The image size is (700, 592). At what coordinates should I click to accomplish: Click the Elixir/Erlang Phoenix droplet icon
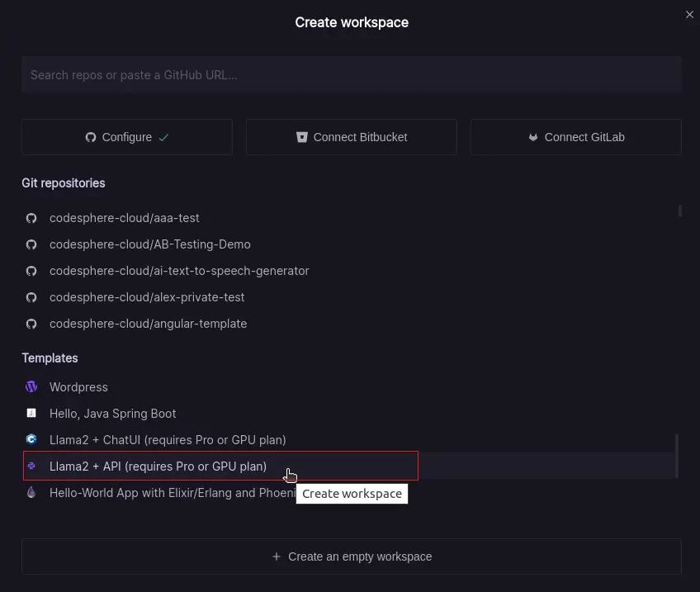[x=31, y=492]
